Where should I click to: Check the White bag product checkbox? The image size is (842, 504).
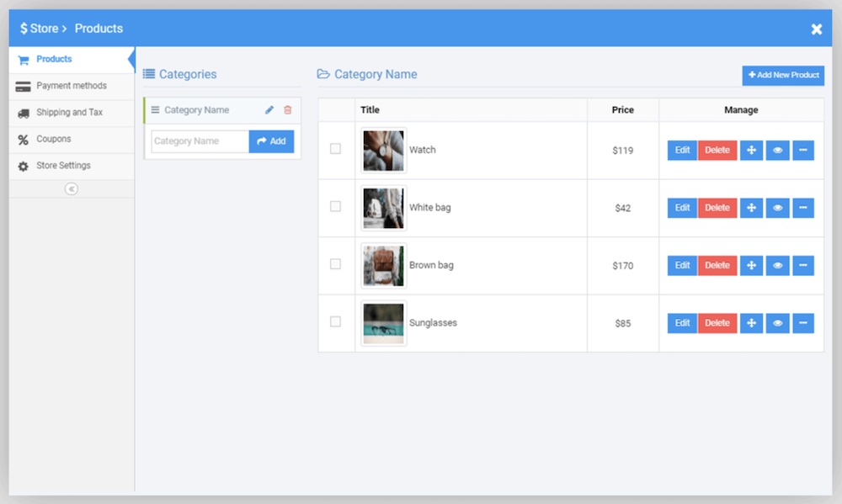[336, 207]
